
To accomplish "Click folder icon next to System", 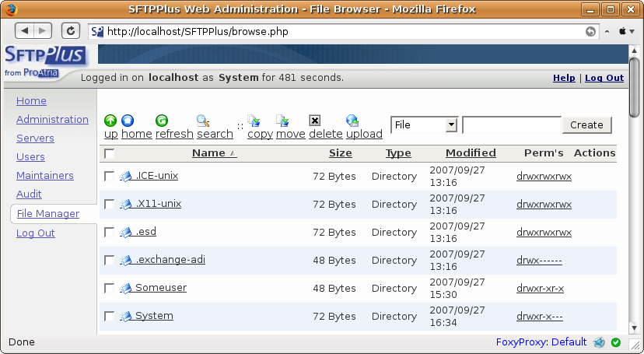I will pos(126,316).
